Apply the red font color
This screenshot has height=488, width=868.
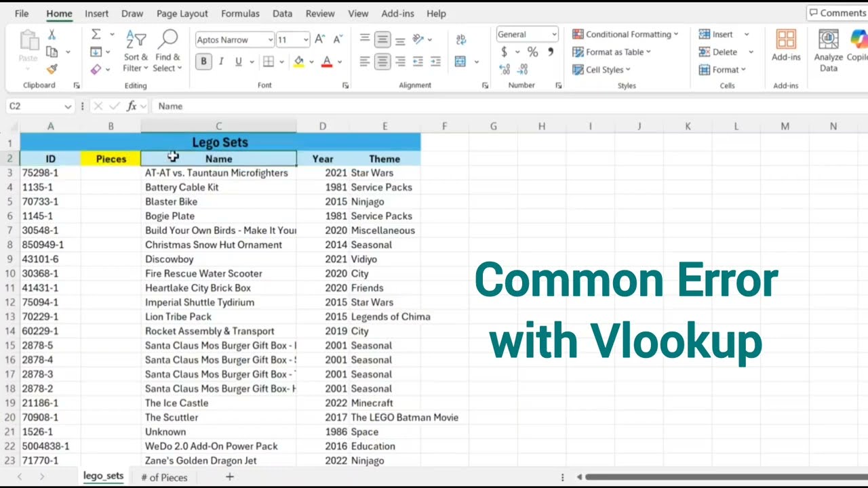[x=327, y=62]
